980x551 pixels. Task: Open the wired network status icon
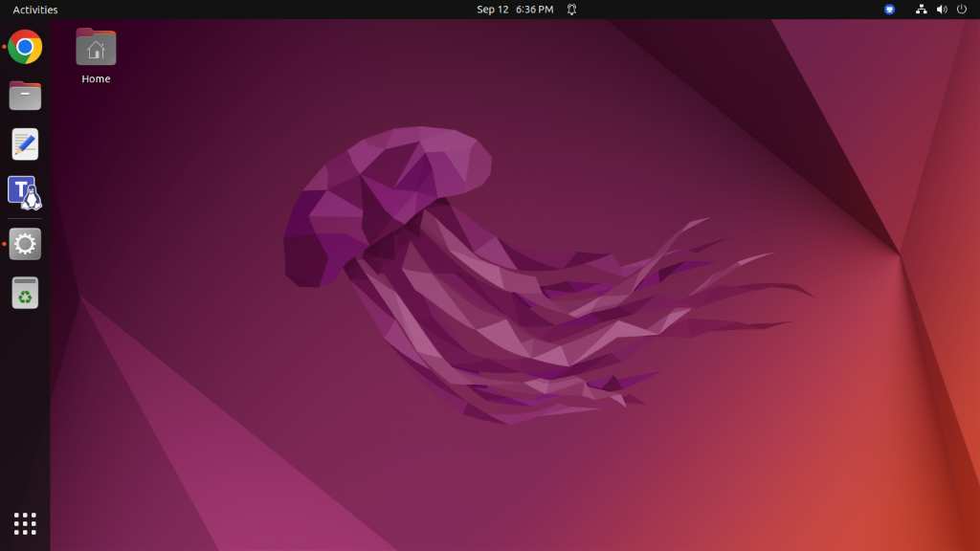[x=922, y=10]
